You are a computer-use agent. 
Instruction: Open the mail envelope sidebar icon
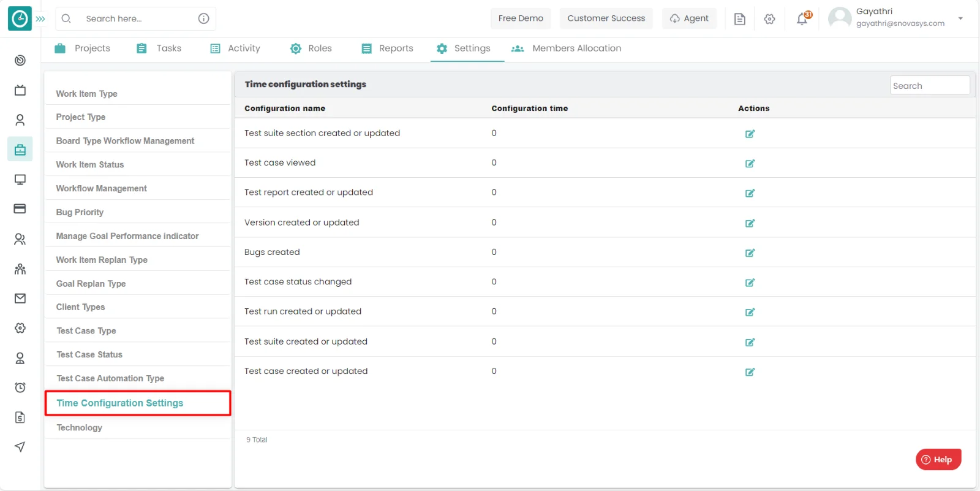pyautogui.click(x=20, y=299)
